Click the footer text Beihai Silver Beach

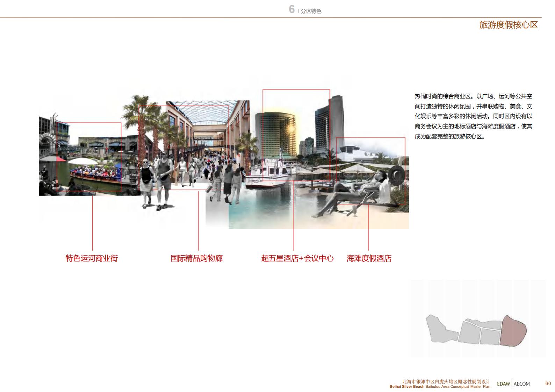pyautogui.click(x=407, y=386)
